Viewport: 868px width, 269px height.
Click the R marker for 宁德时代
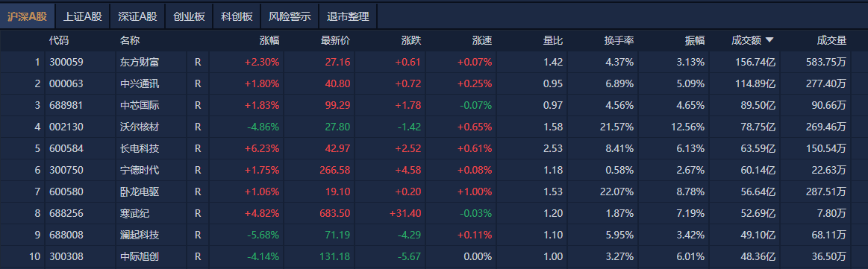point(198,170)
